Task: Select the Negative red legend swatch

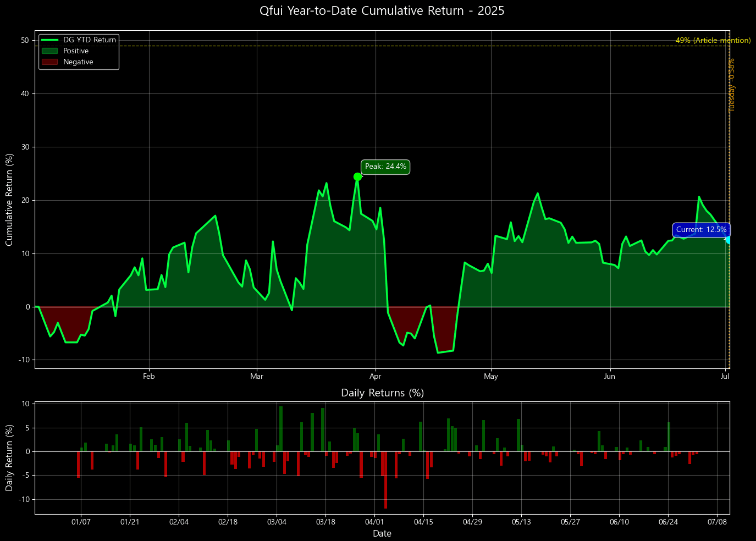Action: point(50,62)
